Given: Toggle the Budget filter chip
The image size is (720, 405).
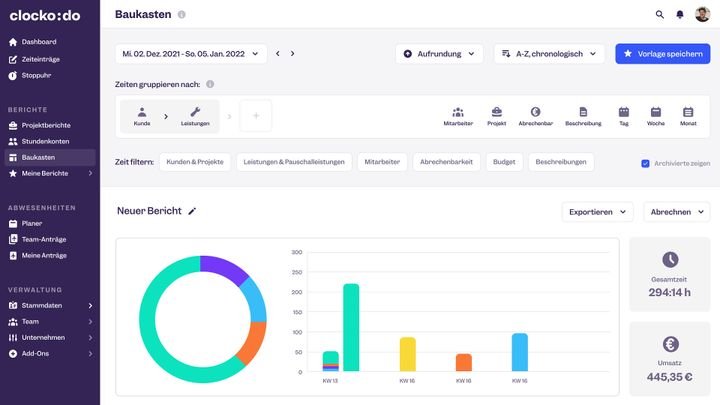Looking at the screenshot, I should tap(504, 162).
